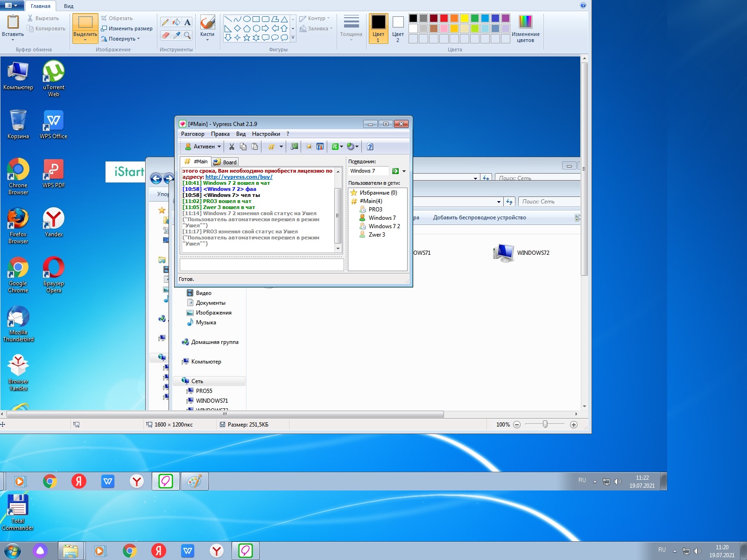Image resolution: width=747 pixels, height=560 pixels.
Task: Choose the Curve shape
Action: (238, 19)
